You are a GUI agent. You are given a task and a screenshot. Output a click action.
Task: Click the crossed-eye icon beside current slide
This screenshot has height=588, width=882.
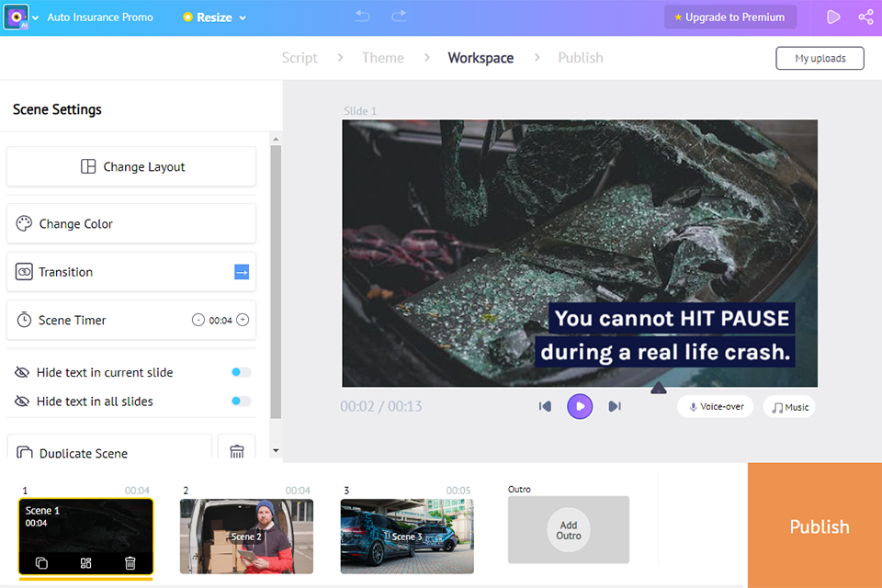(x=22, y=372)
